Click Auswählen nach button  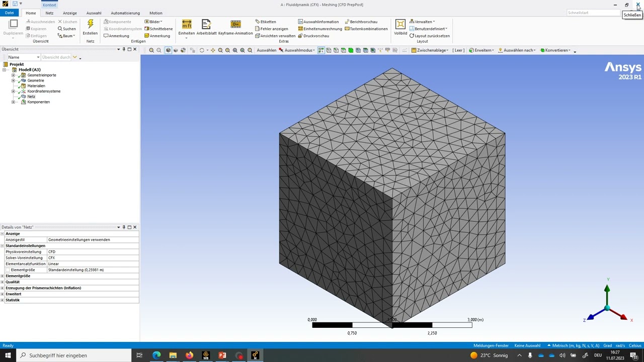(517, 50)
